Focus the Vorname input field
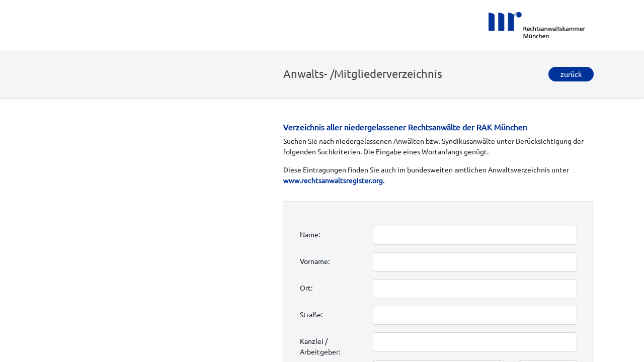Screen dimensions: 644x362 (475, 262)
